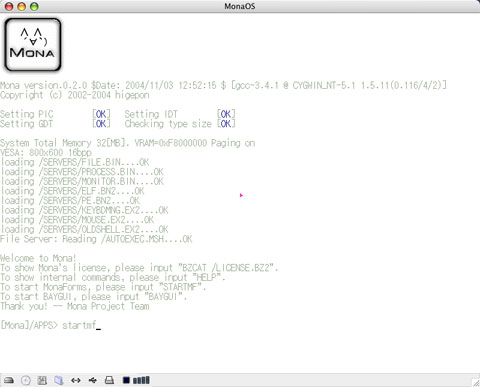The width and height of the screenshot is (480, 387).
Task: Click the line mentioning "HELP" command
Action: 113,278
